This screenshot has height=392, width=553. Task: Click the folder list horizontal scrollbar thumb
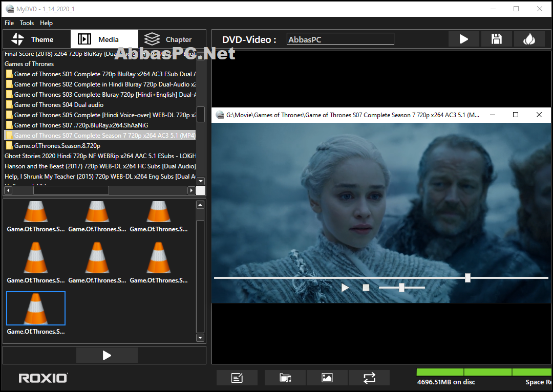(x=71, y=190)
